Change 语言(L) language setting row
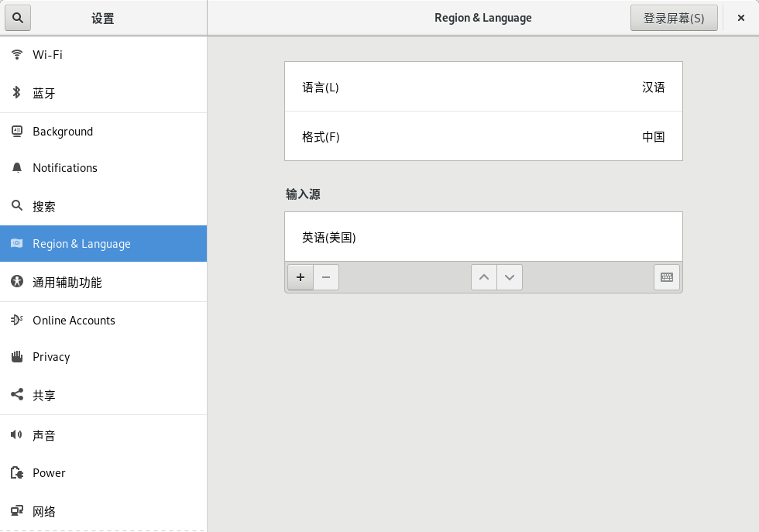Screen dimensions: 759x532 [x=483, y=88]
